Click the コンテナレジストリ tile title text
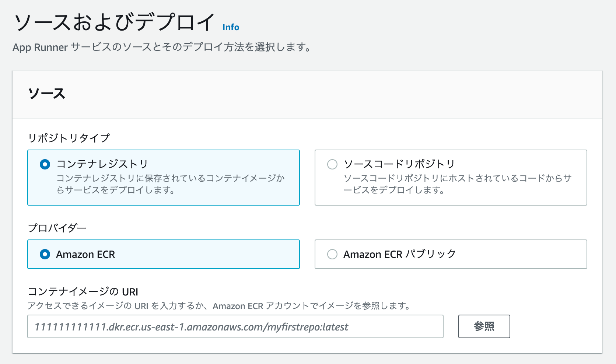 click(102, 164)
